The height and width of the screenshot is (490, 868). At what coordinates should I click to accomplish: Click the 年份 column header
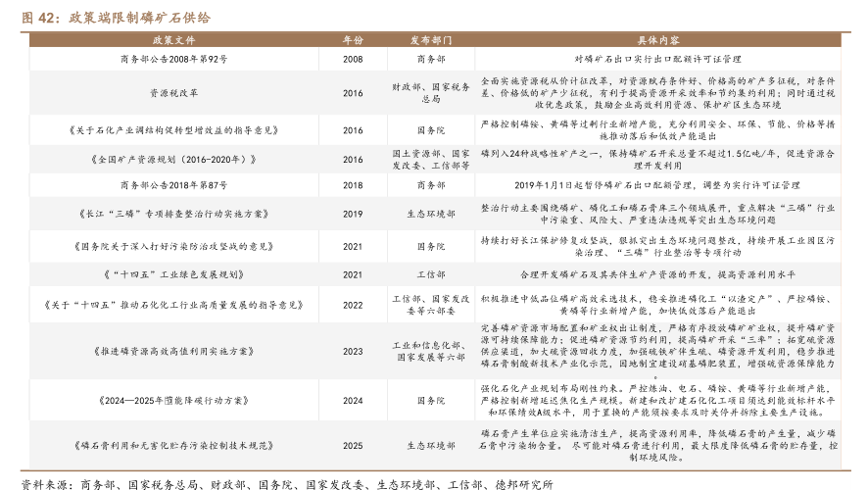click(x=353, y=41)
